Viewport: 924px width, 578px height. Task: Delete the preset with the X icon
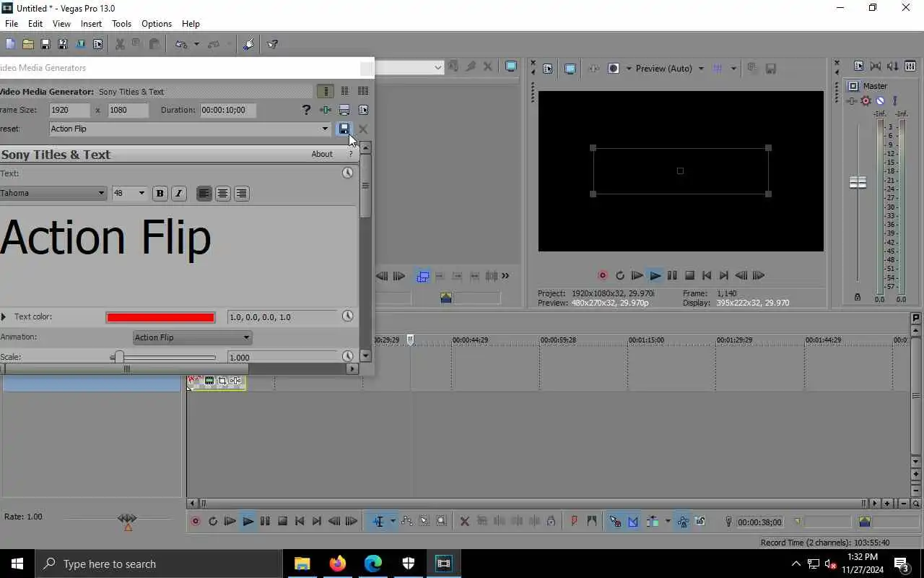pos(363,129)
